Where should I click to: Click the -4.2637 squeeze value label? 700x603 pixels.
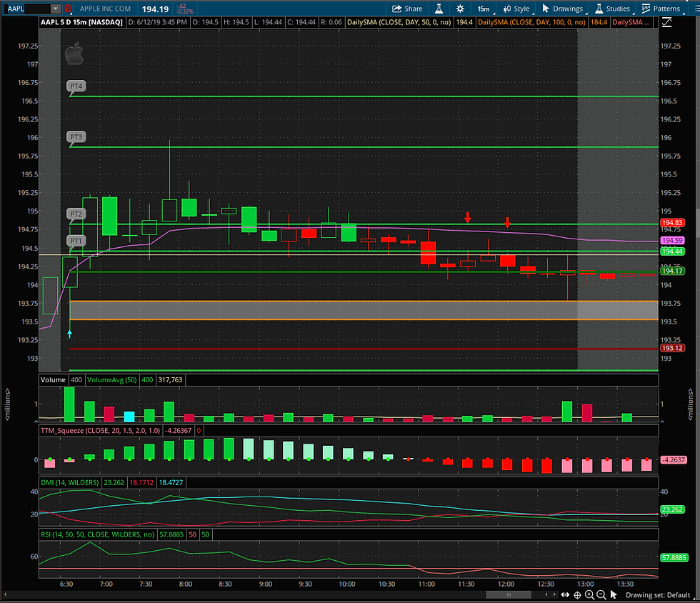672,459
